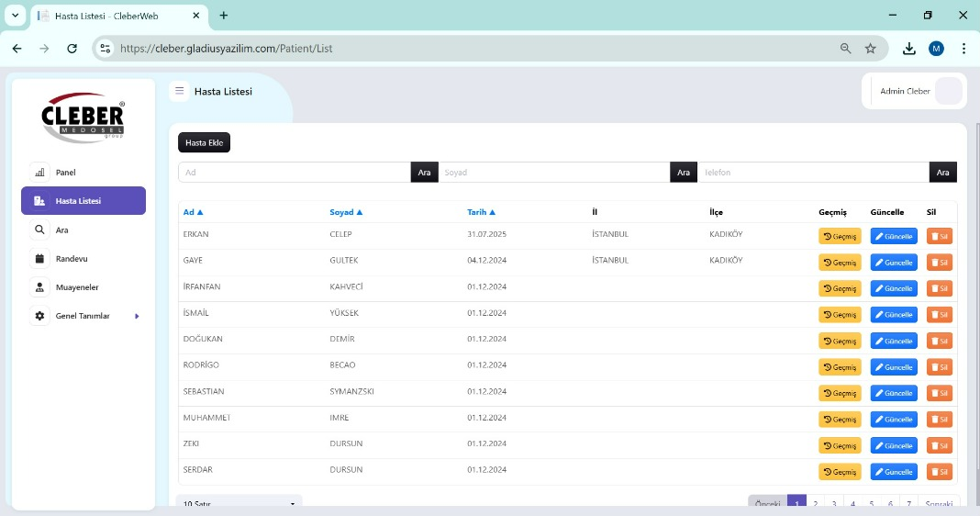Image resolution: width=980 pixels, height=516 pixels.
Task: Click the Hasta Ekle button
Action: pos(204,143)
